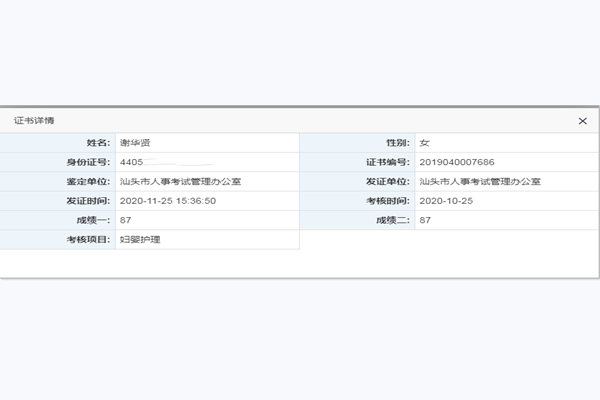Select the 姓名 field value
The height and width of the screenshot is (400, 600).
(133, 143)
